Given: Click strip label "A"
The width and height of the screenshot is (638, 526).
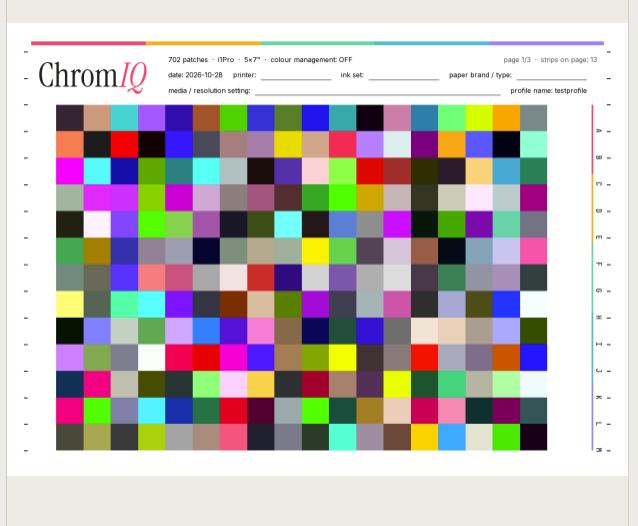Looking at the screenshot, I should click(x=599, y=131).
